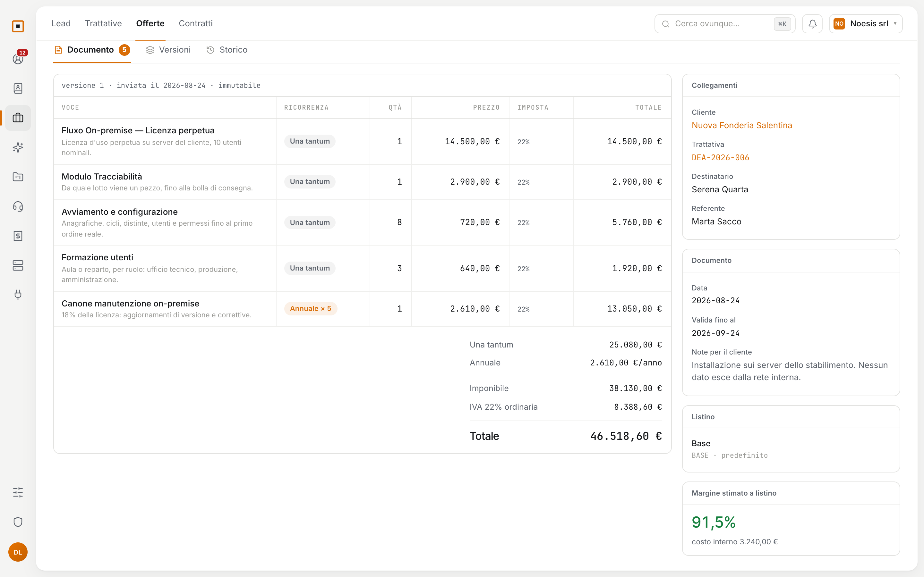Open the notifications bell

tap(812, 24)
